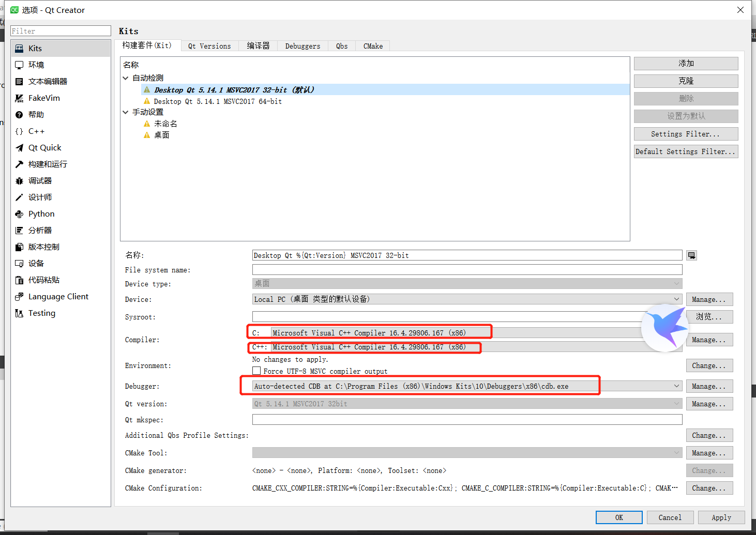756x535 pixels.
Task: Click the warning icon next to 桌面 kit
Action: tap(147, 135)
